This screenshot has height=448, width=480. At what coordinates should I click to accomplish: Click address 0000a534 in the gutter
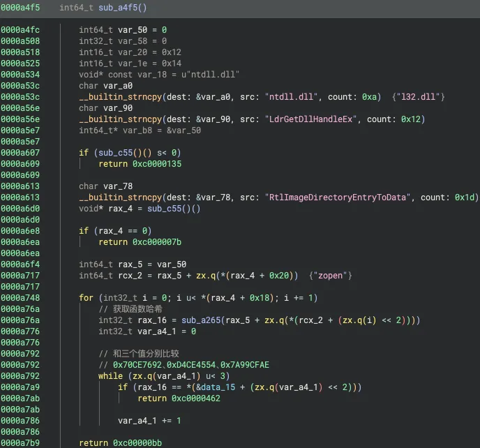tap(20, 75)
